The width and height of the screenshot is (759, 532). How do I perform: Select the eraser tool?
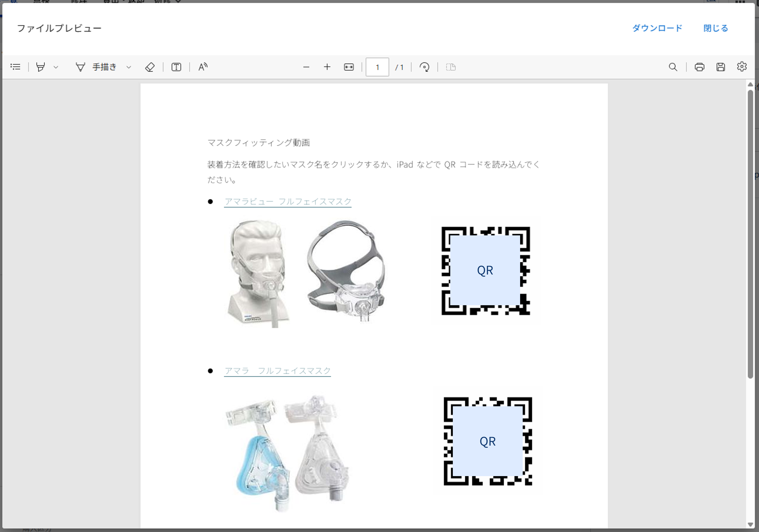pyautogui.click(x=150, y=67)
